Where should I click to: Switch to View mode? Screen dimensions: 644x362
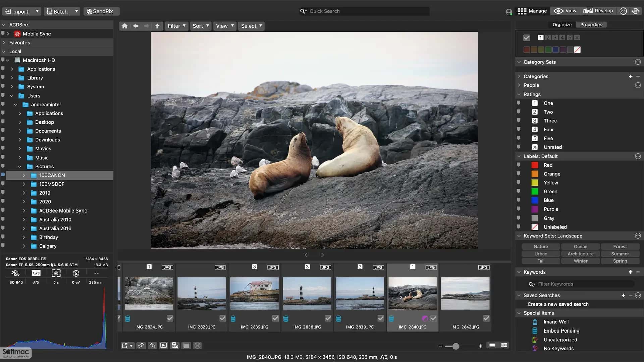coord(565,11)
